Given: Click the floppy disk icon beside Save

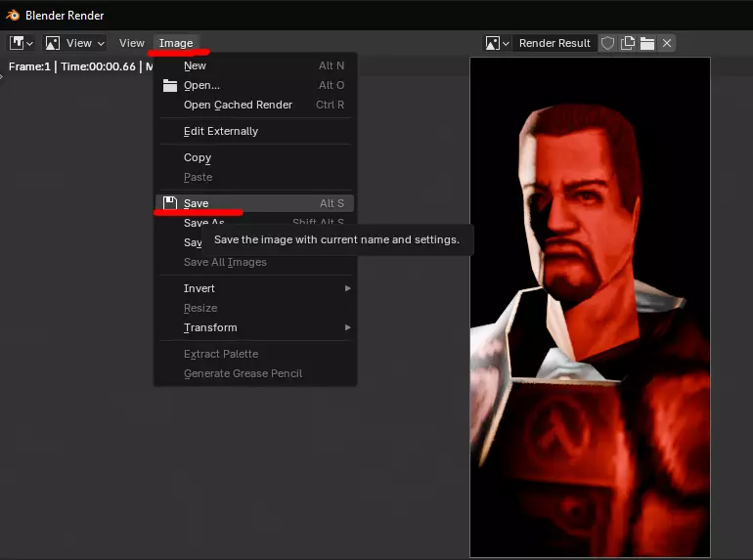Looking at the screenshot, I should 170,203.
